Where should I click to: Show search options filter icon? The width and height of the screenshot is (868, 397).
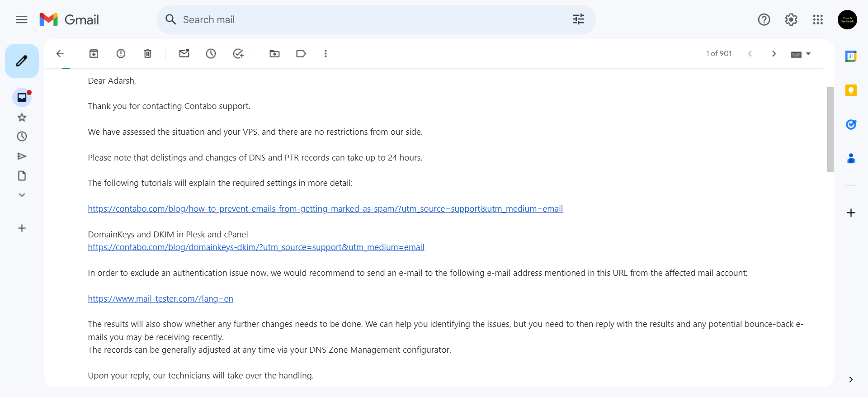point(578,19)
